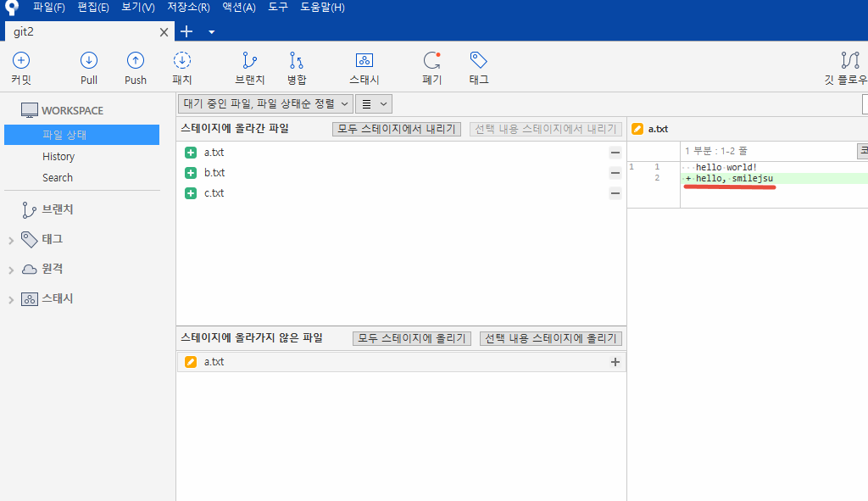Image resolution: width=868 pixels, height=501 pixels.
Task: Click the Commit (커밋) toolbar icon
Action: coord(21,60)
